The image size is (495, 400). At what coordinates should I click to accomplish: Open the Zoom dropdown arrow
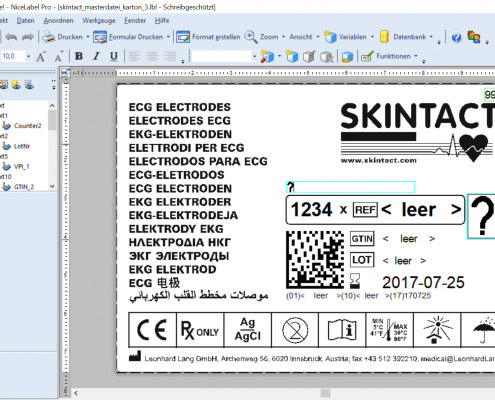[283, 37]
